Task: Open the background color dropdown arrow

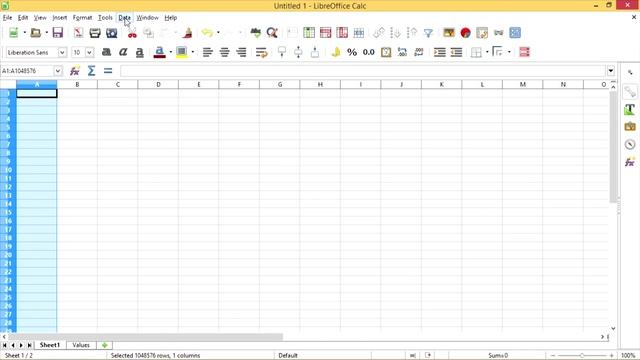Action: point(193,52)
